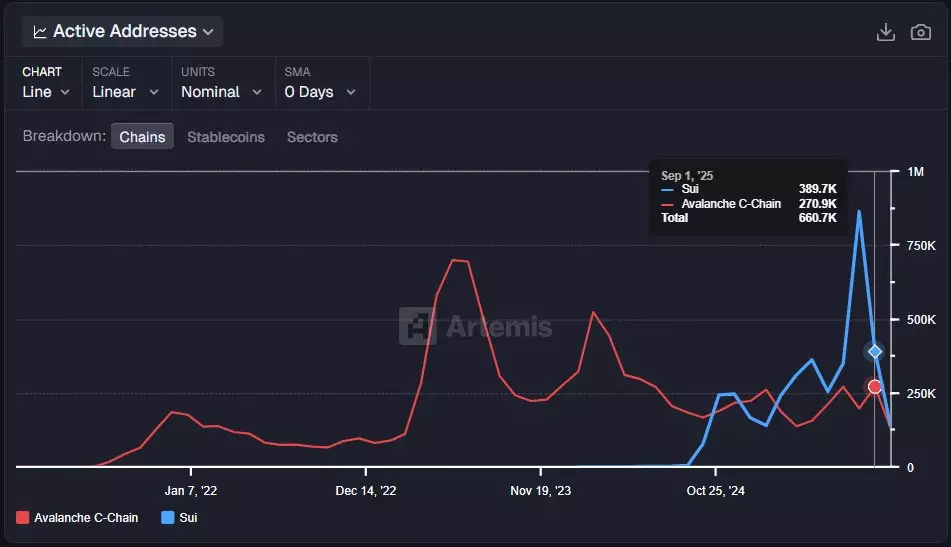
Task: Click the Sui peak on the chart line
Action: [859, 212]
